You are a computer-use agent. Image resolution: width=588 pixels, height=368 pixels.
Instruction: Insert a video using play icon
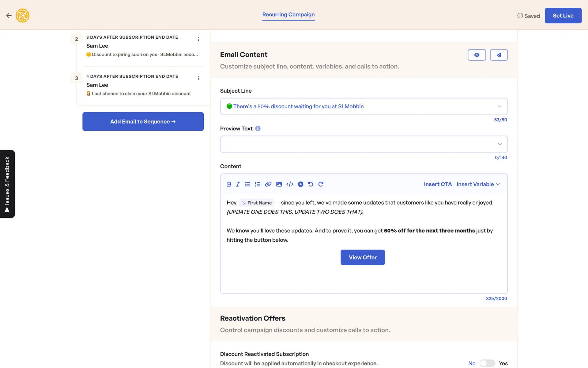point(300,184)
